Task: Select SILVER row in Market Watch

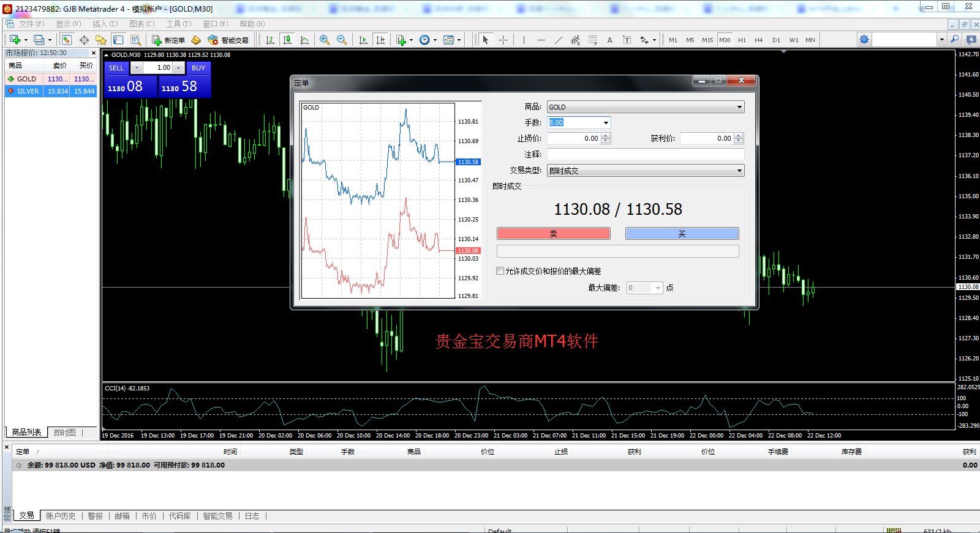Action: [51, 91]
